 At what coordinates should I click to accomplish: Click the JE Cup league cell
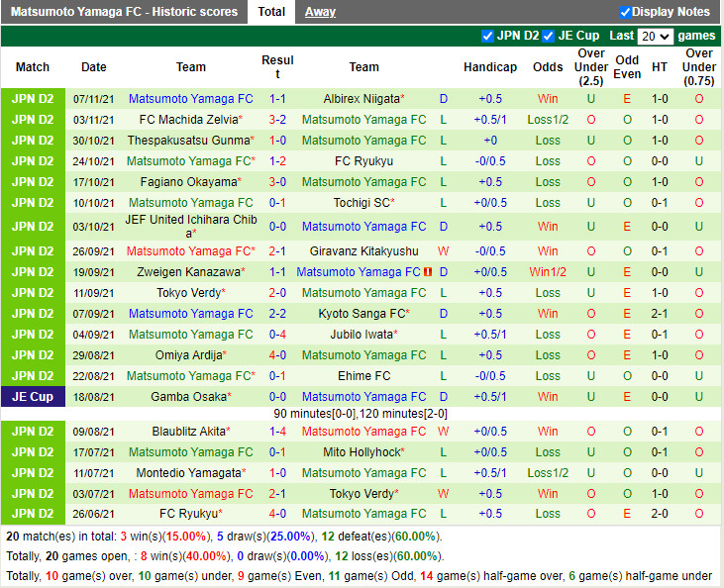tap(33, 397)
